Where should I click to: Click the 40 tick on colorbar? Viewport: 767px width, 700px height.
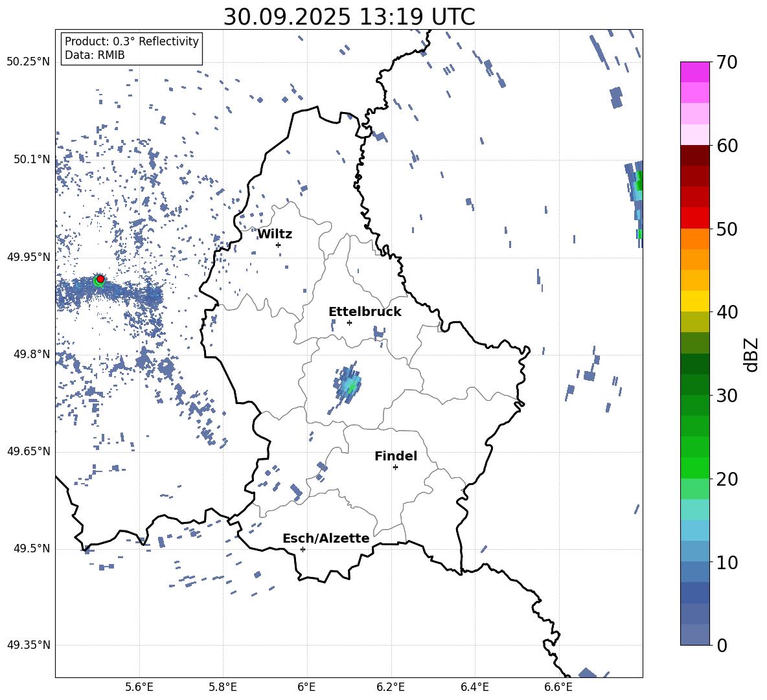(727, 312)
